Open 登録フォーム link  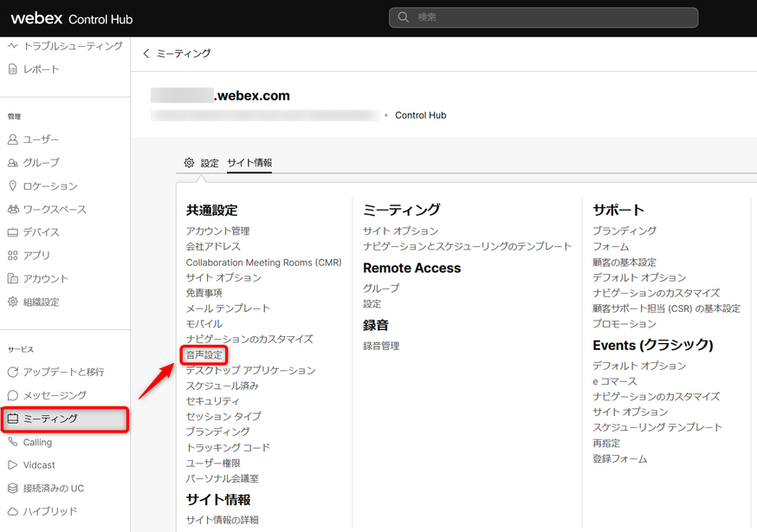[x=620, y=458]
